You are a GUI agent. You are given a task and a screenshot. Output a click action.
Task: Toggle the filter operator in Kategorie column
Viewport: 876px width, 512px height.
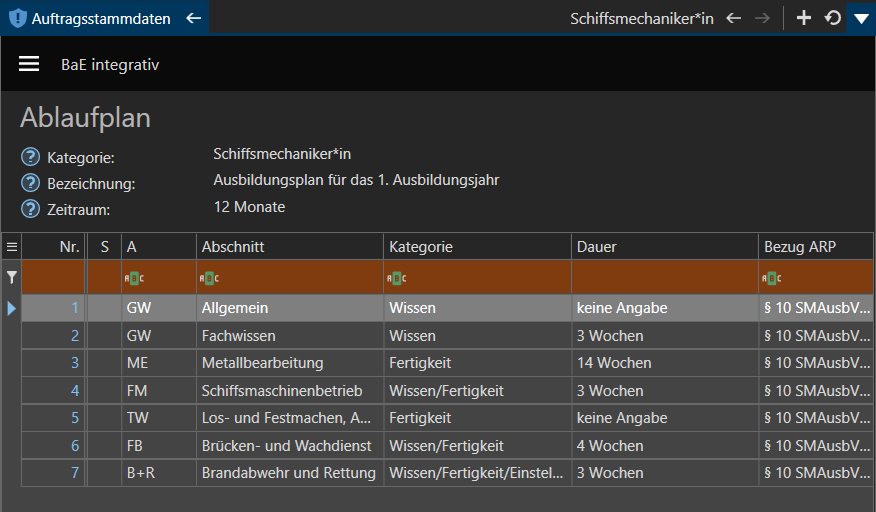pos(396,278)
